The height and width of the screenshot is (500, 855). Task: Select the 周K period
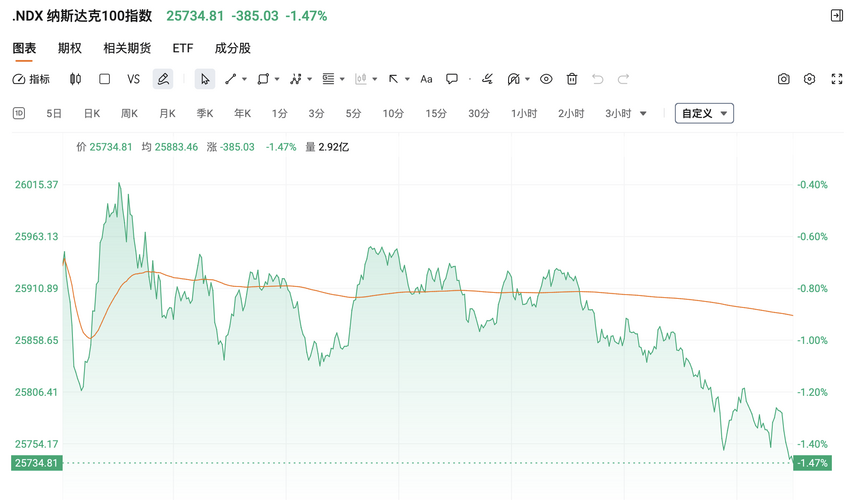pos(129,113)
